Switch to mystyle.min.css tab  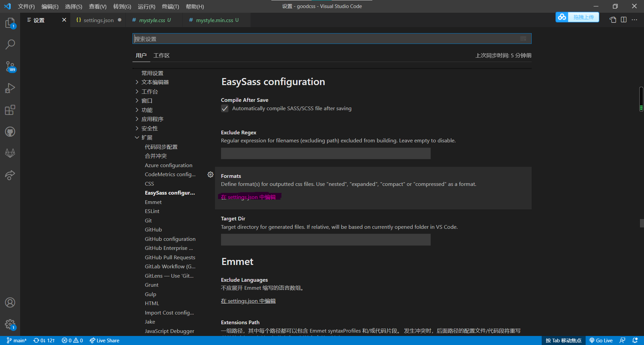coord(217,20)
